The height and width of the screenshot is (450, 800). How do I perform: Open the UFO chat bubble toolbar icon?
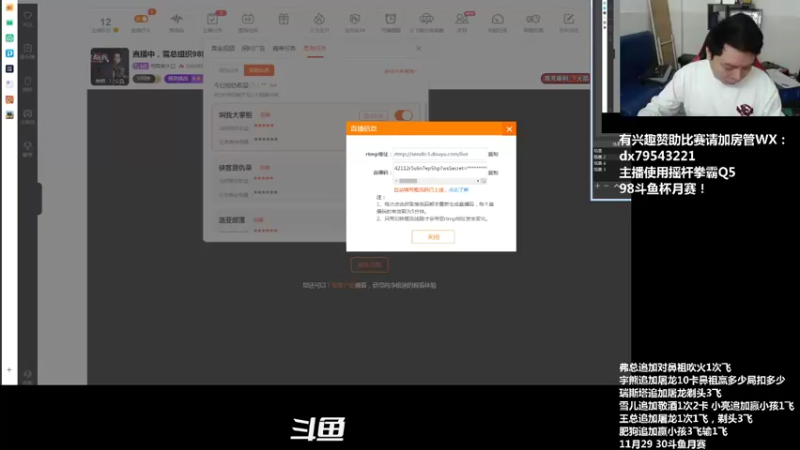coord(426,19)
